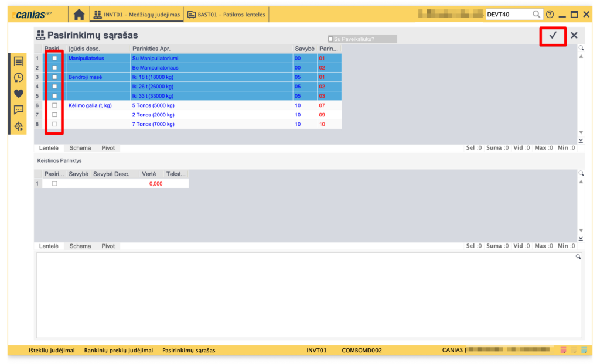
Task: Open the messages chat icon in sidebar
Action: (x=19, y=109)
